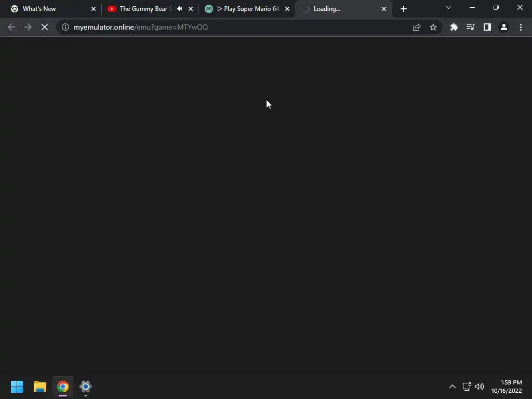This screenshot has height=399, width=532.
Task: Restore down the Chrome window
Action: point(496,7)
